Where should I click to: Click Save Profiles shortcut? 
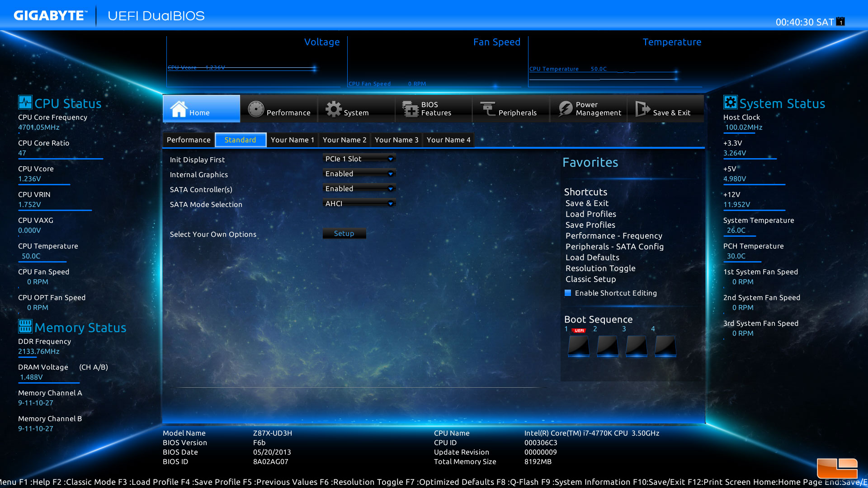[590, 225]
